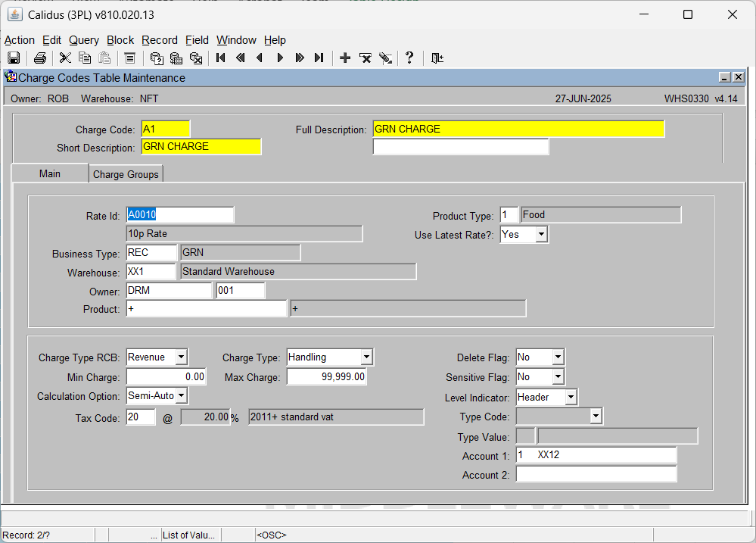The image size is (756, 543).
Task: Open the Sensitive Flag dropdown
Action: [x=558, y=377]
